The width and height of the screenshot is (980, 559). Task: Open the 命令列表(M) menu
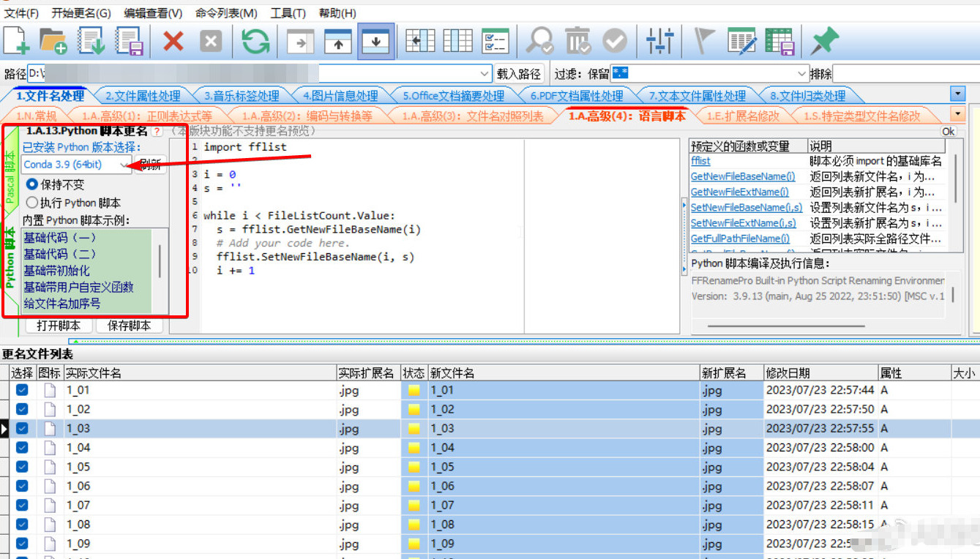pos(226,13)
